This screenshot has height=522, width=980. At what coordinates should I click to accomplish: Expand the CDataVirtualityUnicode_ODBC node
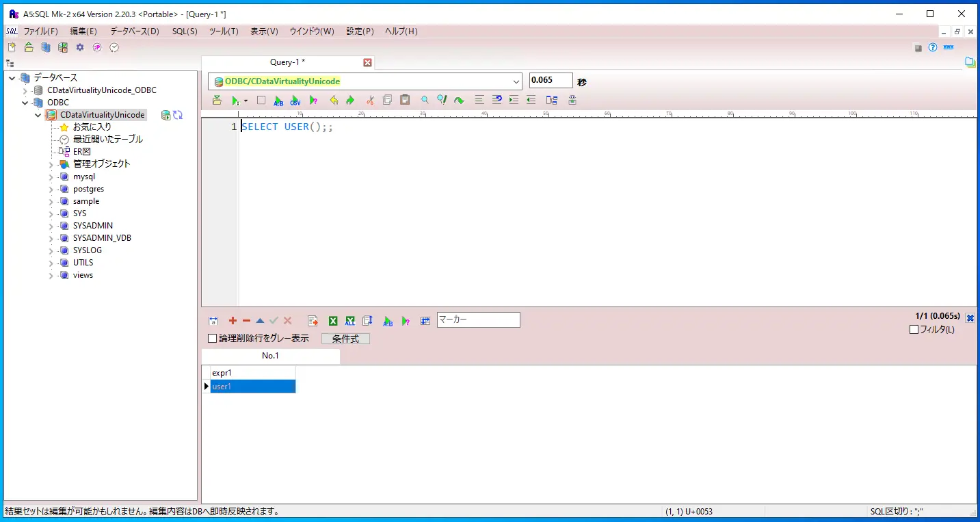(25, 90)
